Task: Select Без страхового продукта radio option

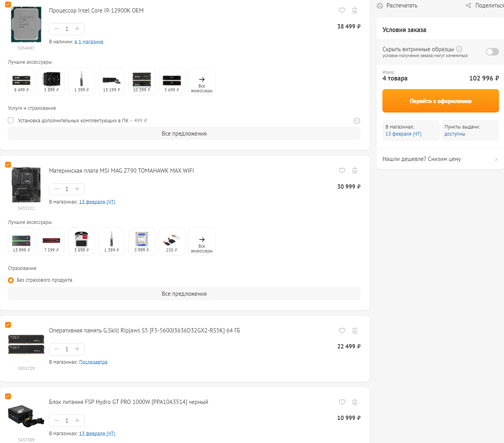Action: click(x=11, y=280)
